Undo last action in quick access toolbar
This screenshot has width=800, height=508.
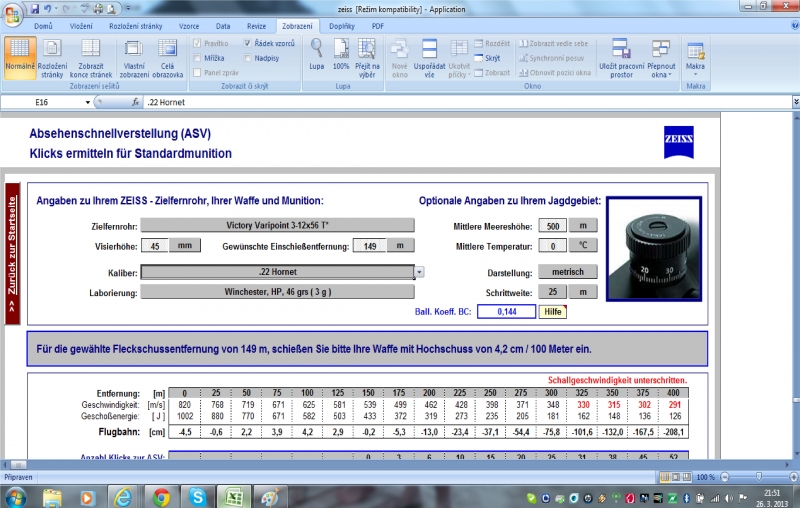[47, 8]
